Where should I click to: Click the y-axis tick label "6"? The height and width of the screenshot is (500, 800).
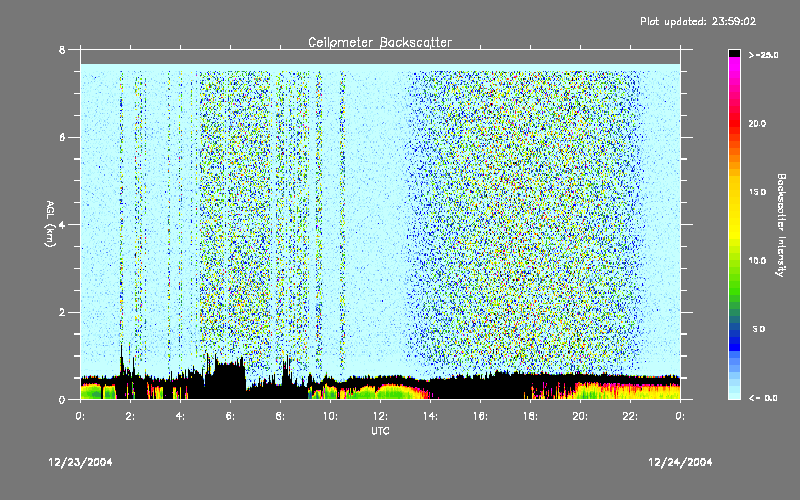(62, 138)
